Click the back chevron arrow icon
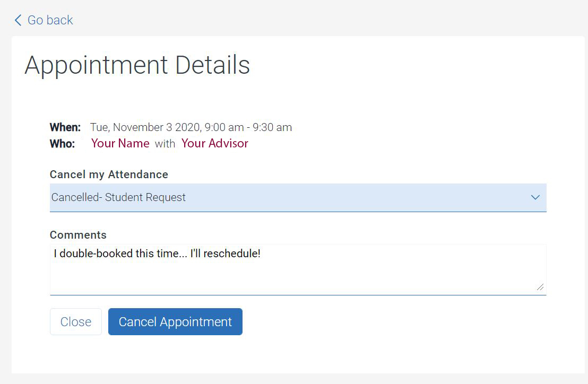 coord(18,20)
